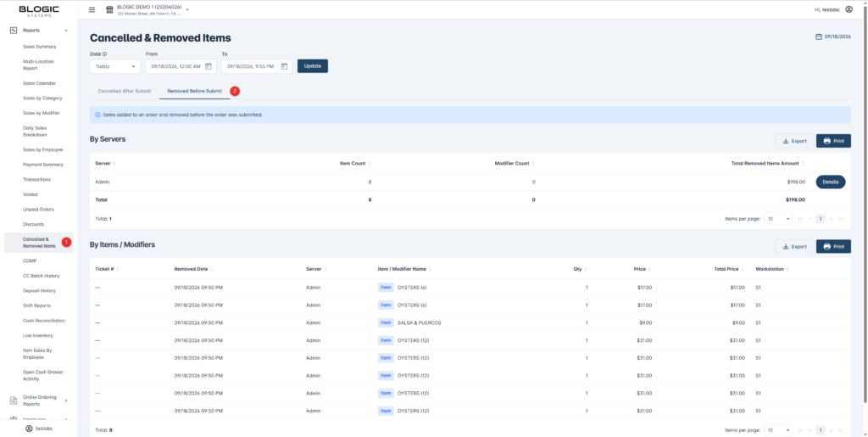Sort by the Item Count column icon

pyautogui.click(x=370, y=164)
